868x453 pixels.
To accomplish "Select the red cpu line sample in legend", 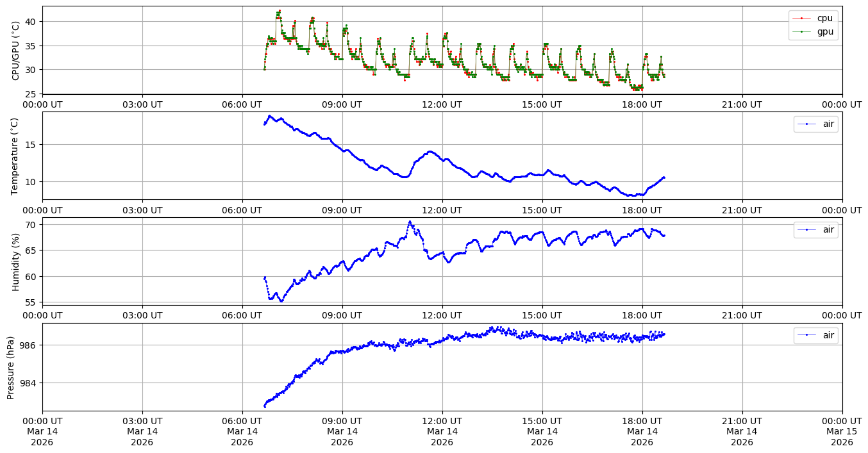I will coord(801,19).
